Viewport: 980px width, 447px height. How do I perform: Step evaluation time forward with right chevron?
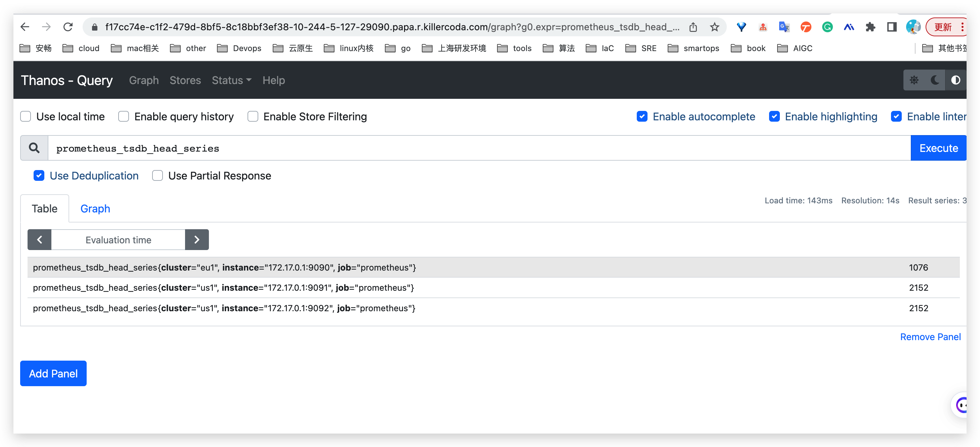pos(197,240)
